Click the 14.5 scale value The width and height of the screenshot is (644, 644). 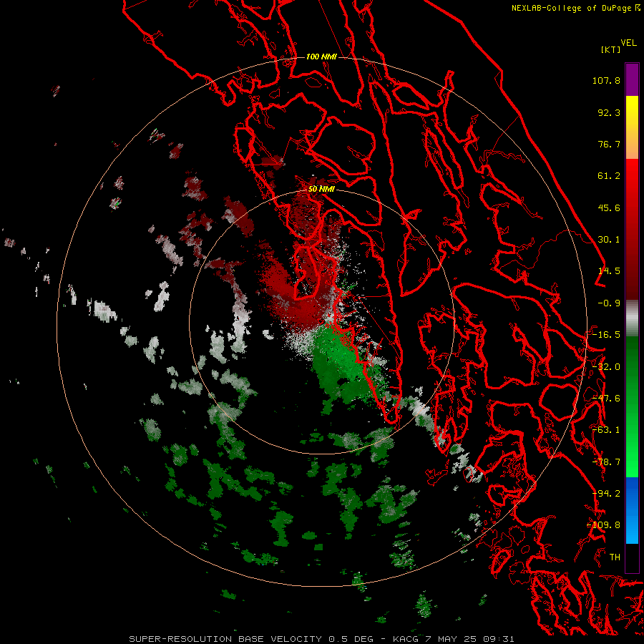(609, 271)
